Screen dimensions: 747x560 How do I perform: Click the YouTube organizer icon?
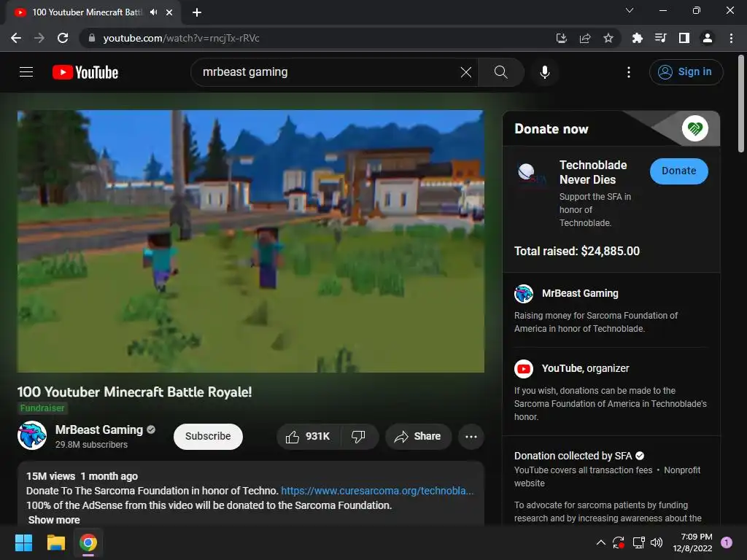524,368
